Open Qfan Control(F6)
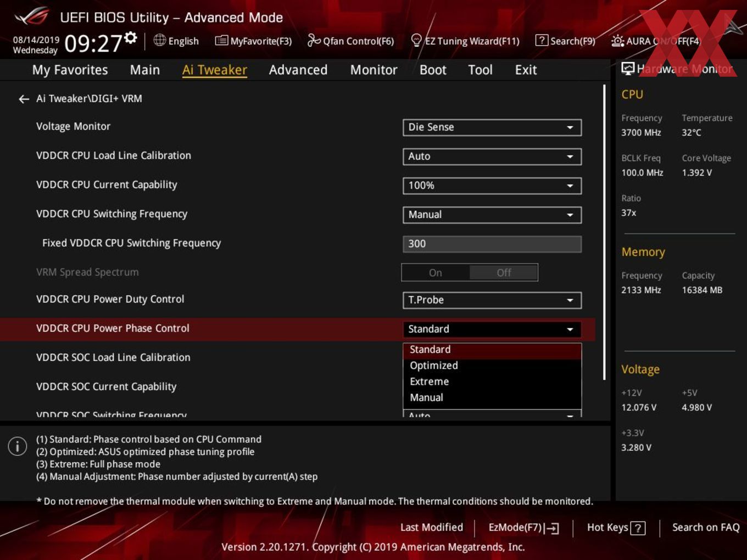747x560 pixels. click(x=351, y=41)
